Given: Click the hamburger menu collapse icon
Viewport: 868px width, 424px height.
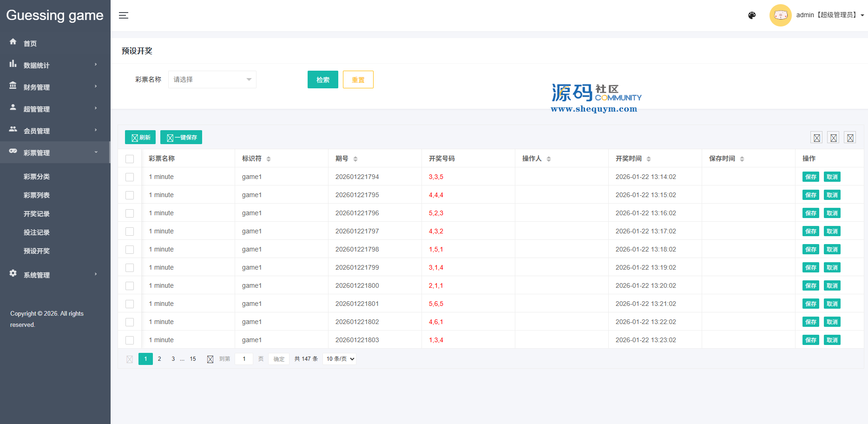Looking at the screenshot, I should pyautogui.click(x=123, y=15).
